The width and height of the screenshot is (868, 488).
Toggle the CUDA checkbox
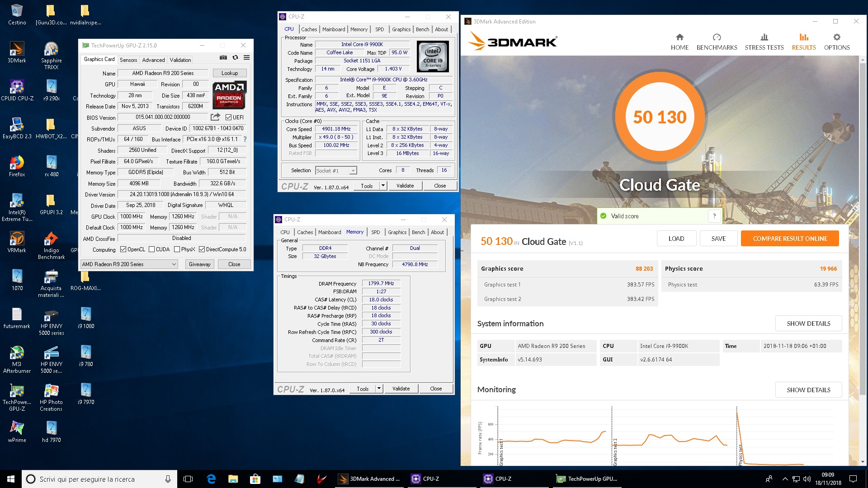coord(152,249)
